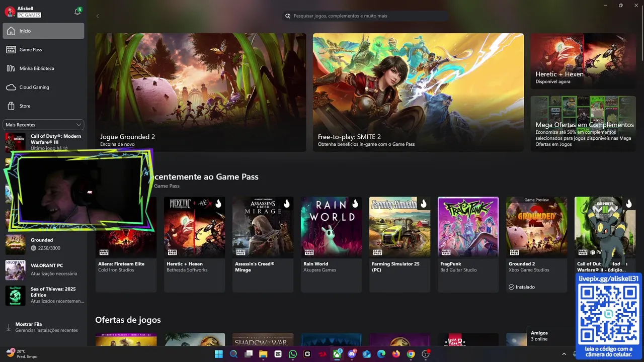Open Windows Search on taskbar

pyautogui.click(x=233, y=354)
